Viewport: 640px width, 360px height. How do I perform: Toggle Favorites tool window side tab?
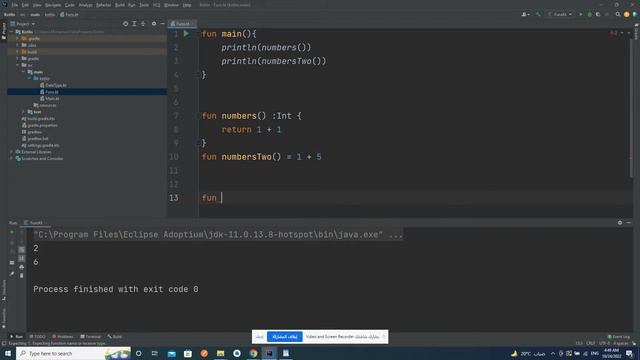click(x=4, y=318)
